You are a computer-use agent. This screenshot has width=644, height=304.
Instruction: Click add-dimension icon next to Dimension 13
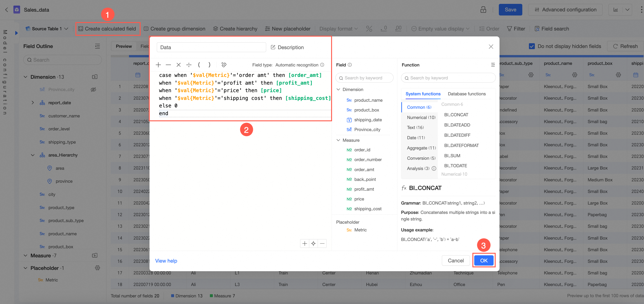(95, 77)
